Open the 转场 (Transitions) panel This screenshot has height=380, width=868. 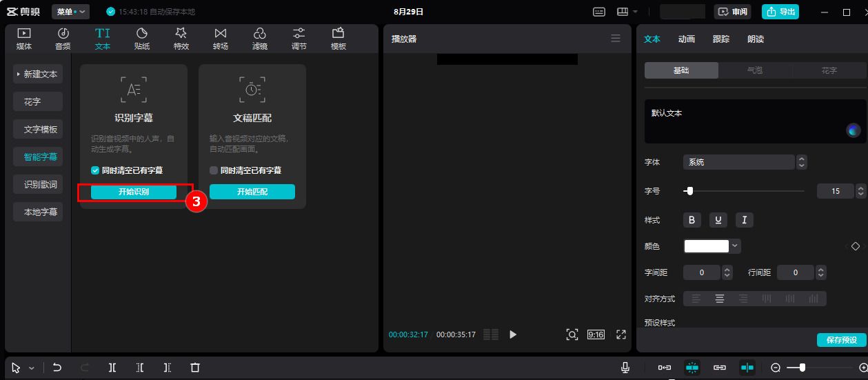pyautogui.click(x=221, y=39)
